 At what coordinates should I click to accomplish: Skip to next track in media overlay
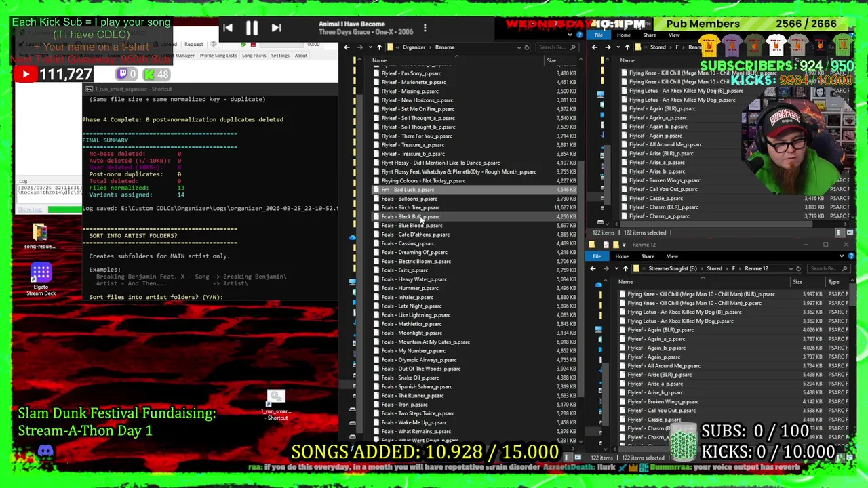click(276, 28)
